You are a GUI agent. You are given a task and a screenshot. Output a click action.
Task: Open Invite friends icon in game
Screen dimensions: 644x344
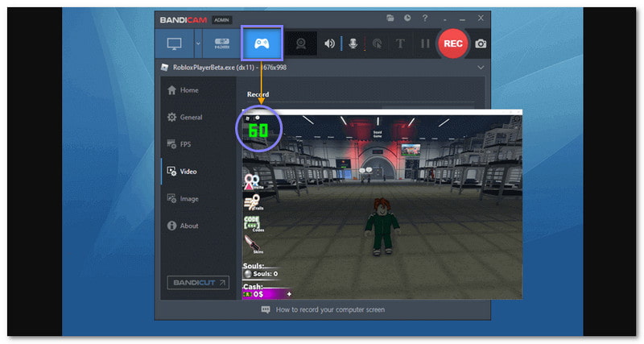coord(253,181)
